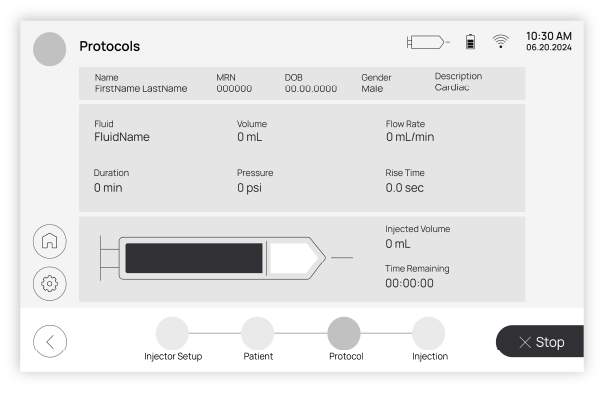The image size is (605, 393).
Task: Check the battery status icon
Action: pos(470,42)
